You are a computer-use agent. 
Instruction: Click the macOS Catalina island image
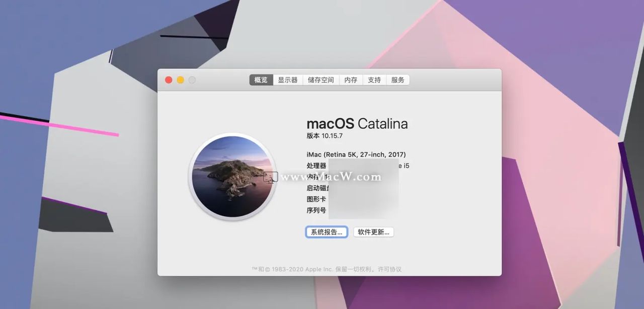click(x=232, y=177)
